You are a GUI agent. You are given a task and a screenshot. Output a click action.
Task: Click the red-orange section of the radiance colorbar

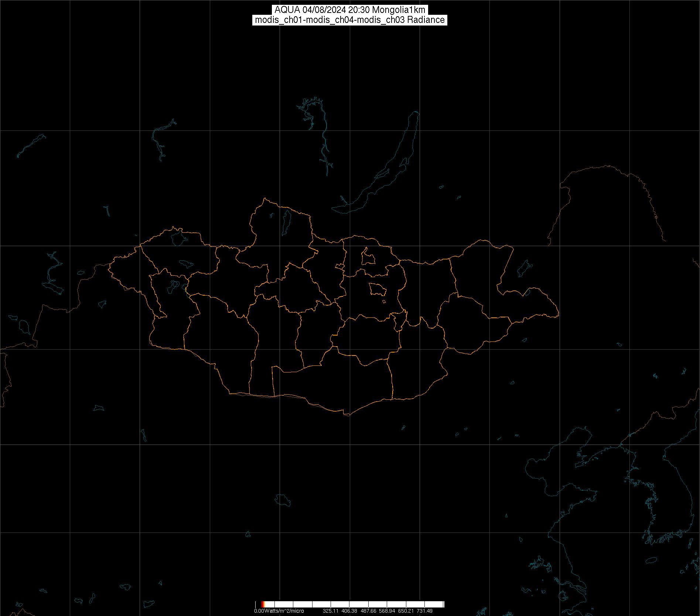click(262, 604)
